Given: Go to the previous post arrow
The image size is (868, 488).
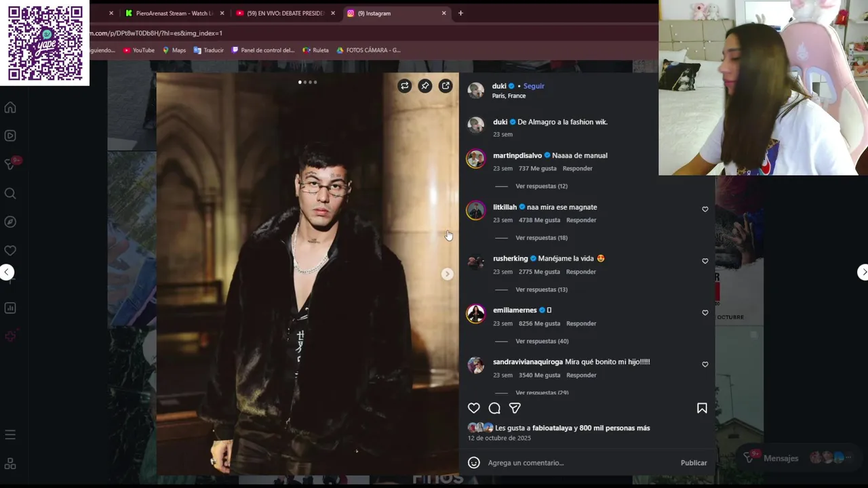Looking at the screenshot, I should (7, 272).
